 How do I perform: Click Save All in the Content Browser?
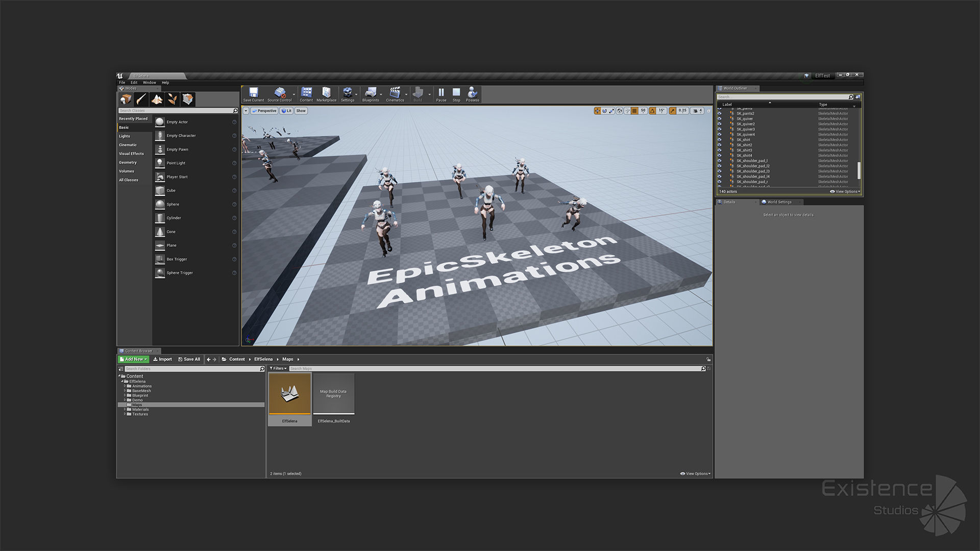pyautogui.click(x=189, y=359)
